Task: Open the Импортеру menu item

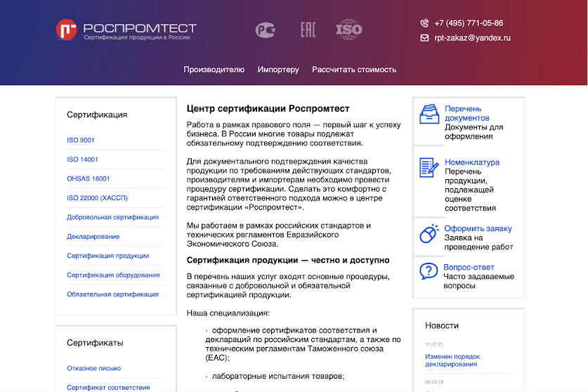Action: [278, 70]
